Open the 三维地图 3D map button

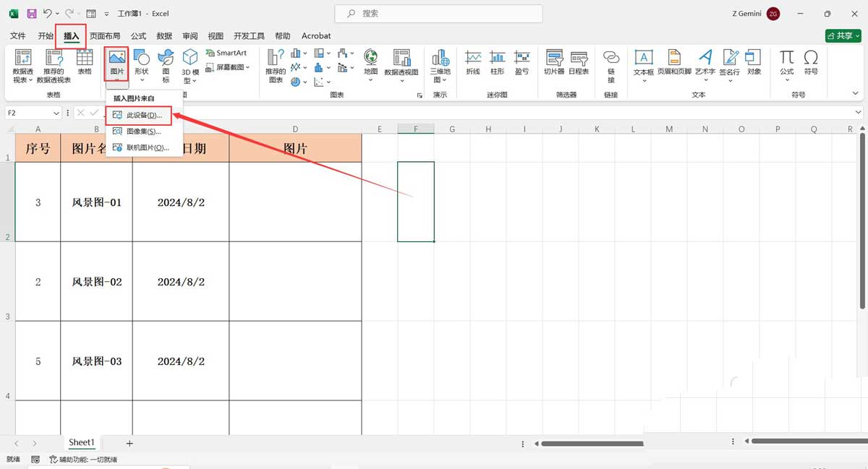point(440,65)
